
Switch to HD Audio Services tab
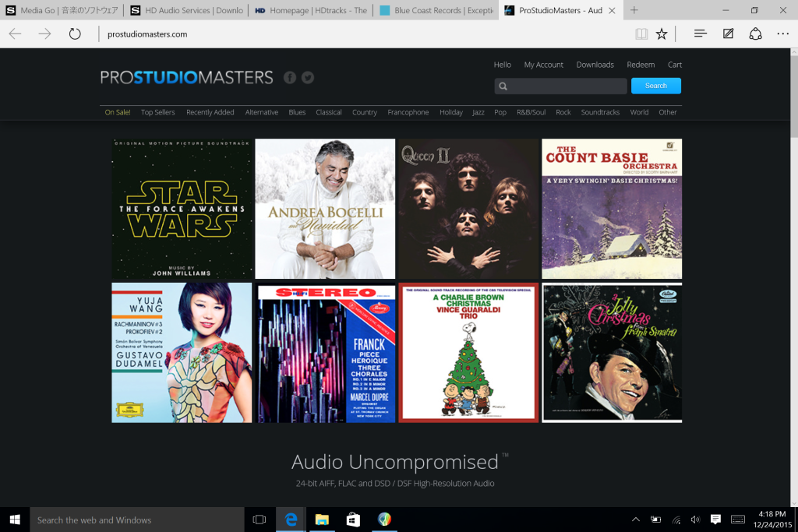pyautogui.click(x=186, y=10)
